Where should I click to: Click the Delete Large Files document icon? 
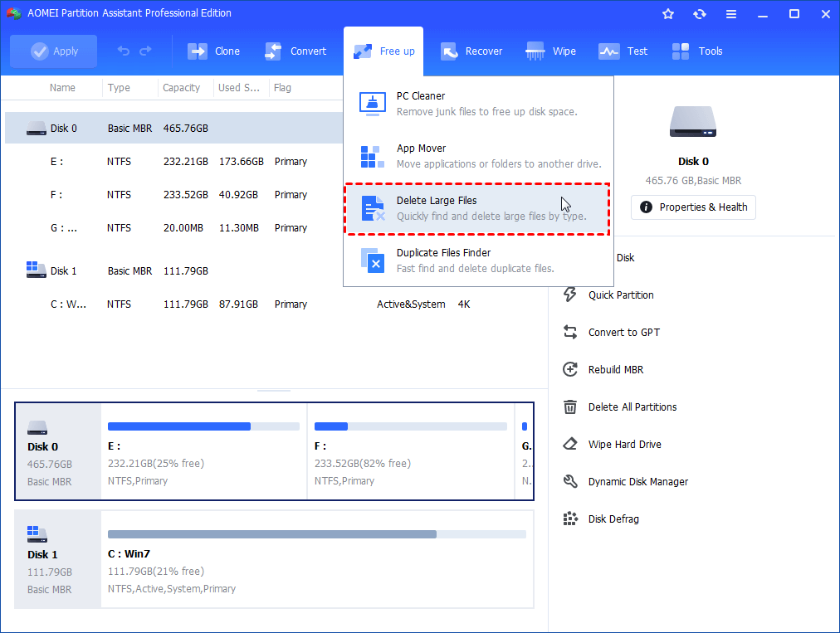(x=373, y=208)
